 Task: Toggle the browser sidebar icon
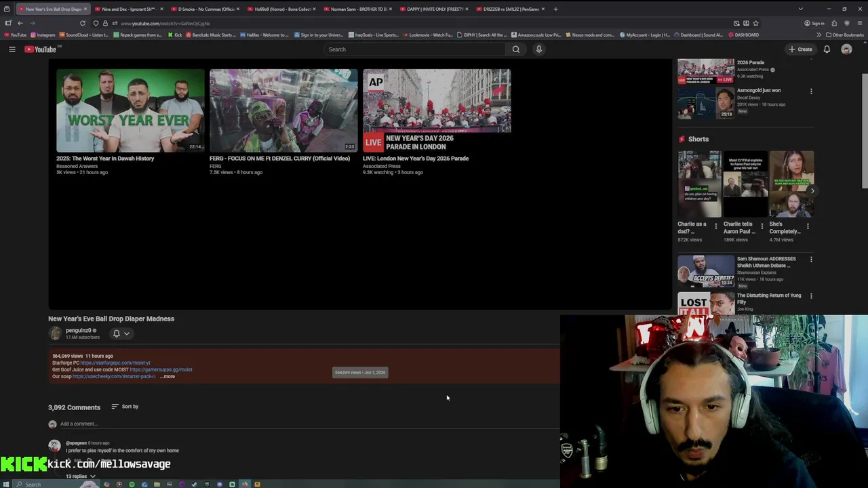tap(8, 23)
